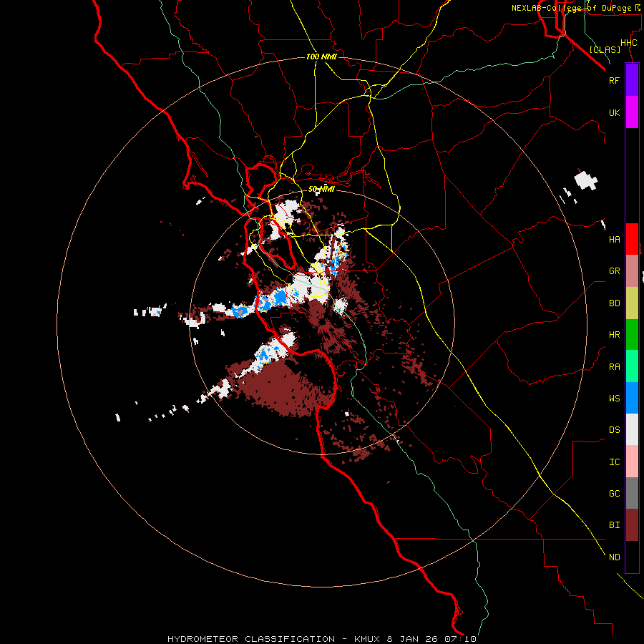Viewport: 644px width, 644px height.
Task: Click the white DS legend swatch
Action: tap(632, 429)
